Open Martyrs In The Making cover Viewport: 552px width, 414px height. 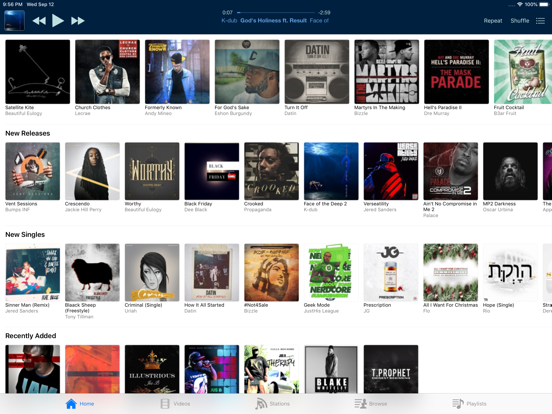point(387,72)
